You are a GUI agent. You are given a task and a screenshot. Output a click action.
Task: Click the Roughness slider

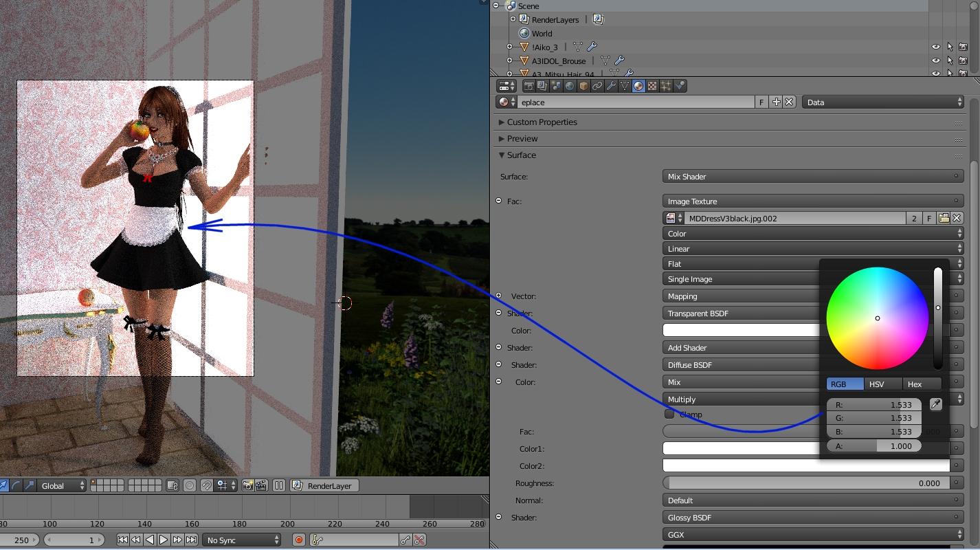[x=806, y=483]
